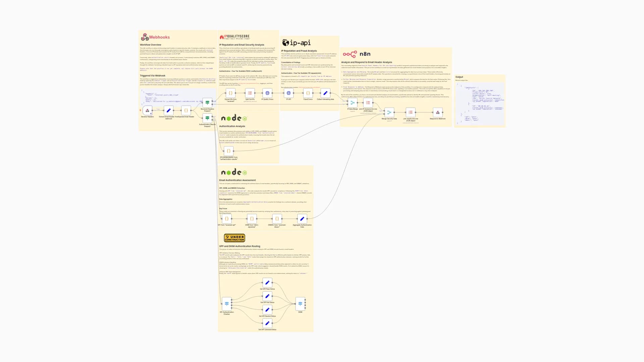Screen dimensions: 644x362
Task: Click the sample JSON in Output note
Action: pos(480,104)
